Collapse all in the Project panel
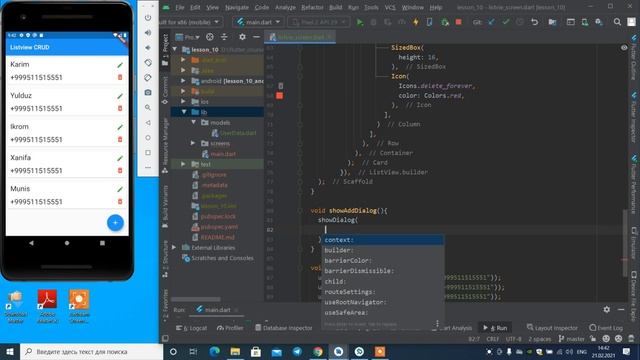Image resolution: width=640 pixels, height=360 pixels. pyautogui.click(x=224, y=37)
